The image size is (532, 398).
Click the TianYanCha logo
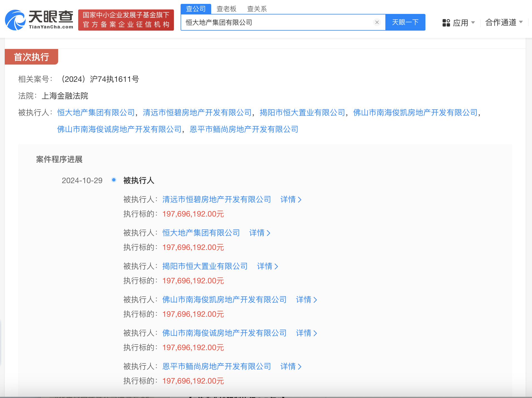point(39,20)
